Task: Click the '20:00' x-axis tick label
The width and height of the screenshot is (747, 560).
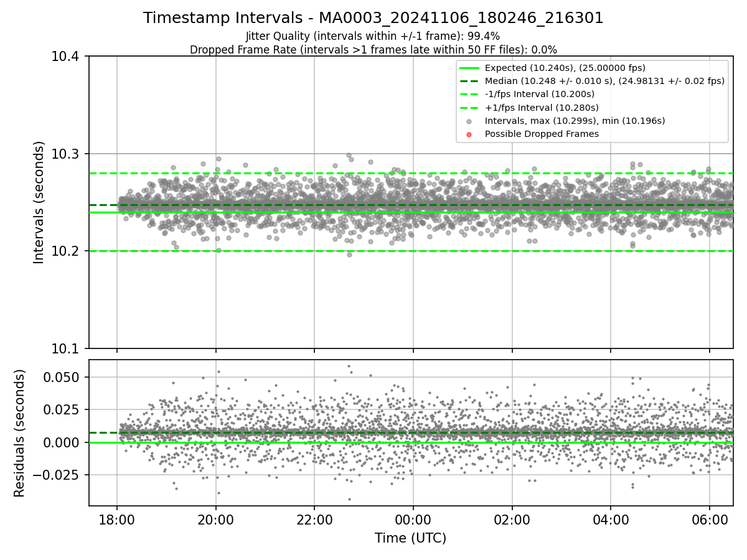Action: pos(216,520)
